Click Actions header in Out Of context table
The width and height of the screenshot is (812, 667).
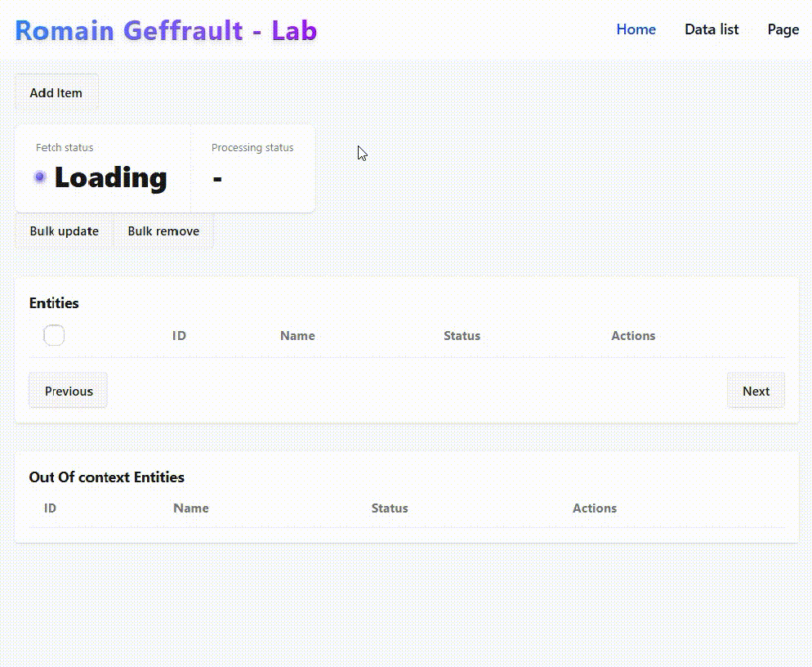[x=595, y=508]
